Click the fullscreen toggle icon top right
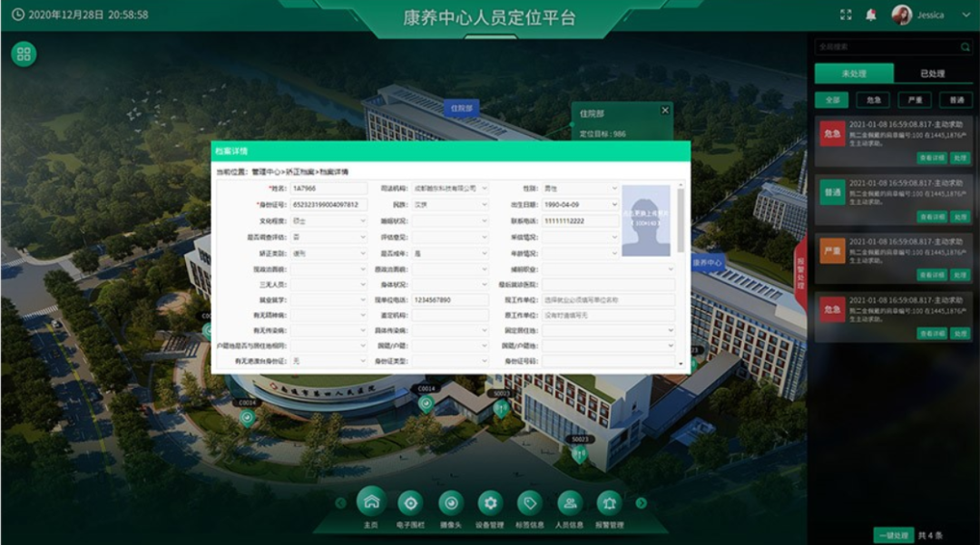Viewport: 980px width, 545px height. (x=846, y=14)
